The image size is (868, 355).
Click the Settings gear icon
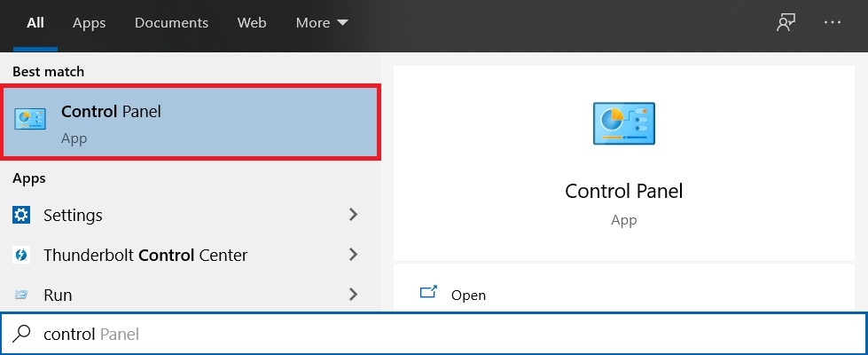point(22,215)
